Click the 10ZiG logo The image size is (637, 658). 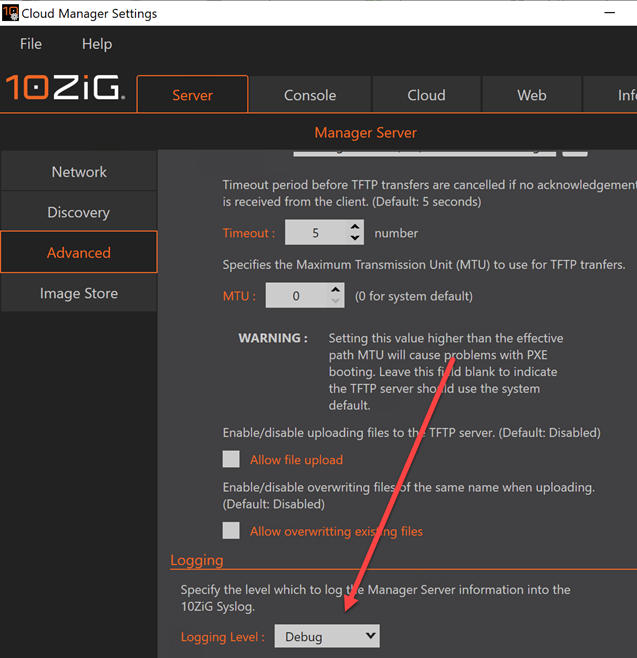pyautogui.click(x=65, y=87)
